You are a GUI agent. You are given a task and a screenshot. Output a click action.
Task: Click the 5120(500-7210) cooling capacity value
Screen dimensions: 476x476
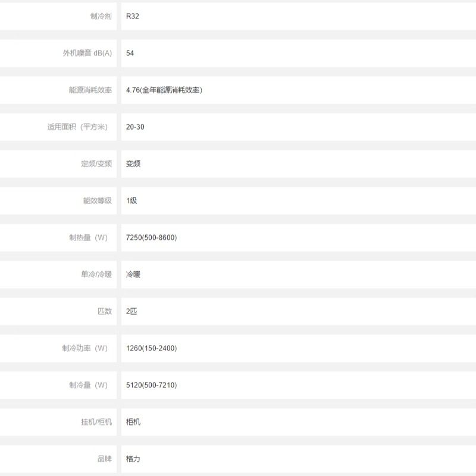pyautogui.click(x=152, y=385)
